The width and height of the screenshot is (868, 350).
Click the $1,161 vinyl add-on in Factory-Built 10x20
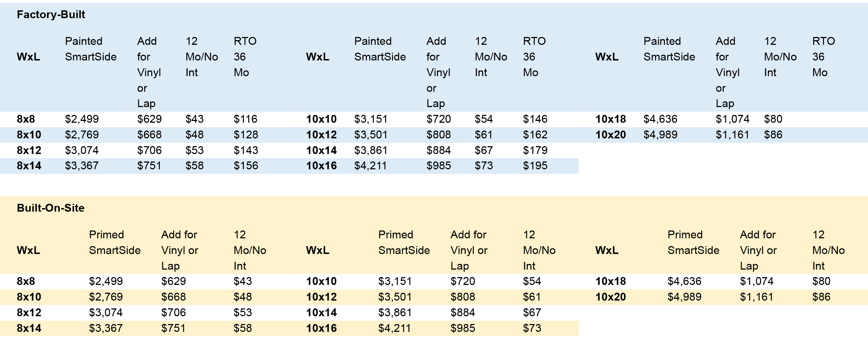pos(732,135)
